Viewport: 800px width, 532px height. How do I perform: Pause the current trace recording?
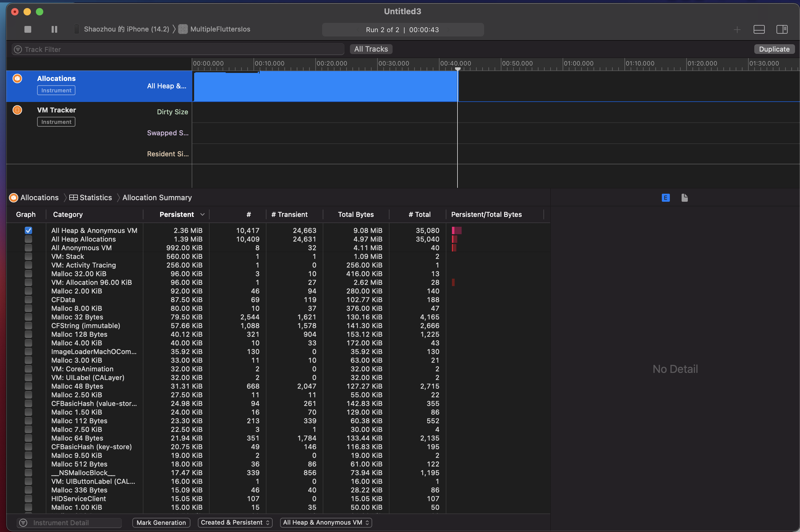[x=54, y=30]
